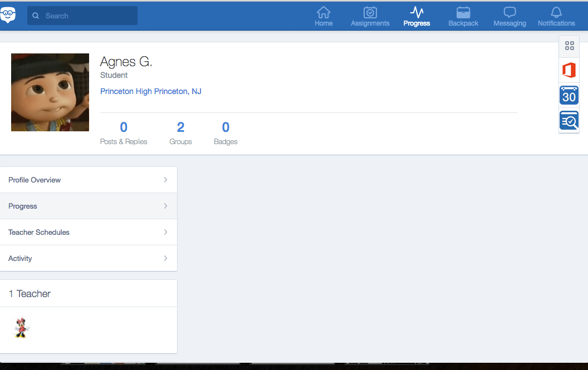588x370 pixels.
Task: Click the Agnes G. name heading
Action: [x=126, y=62]
